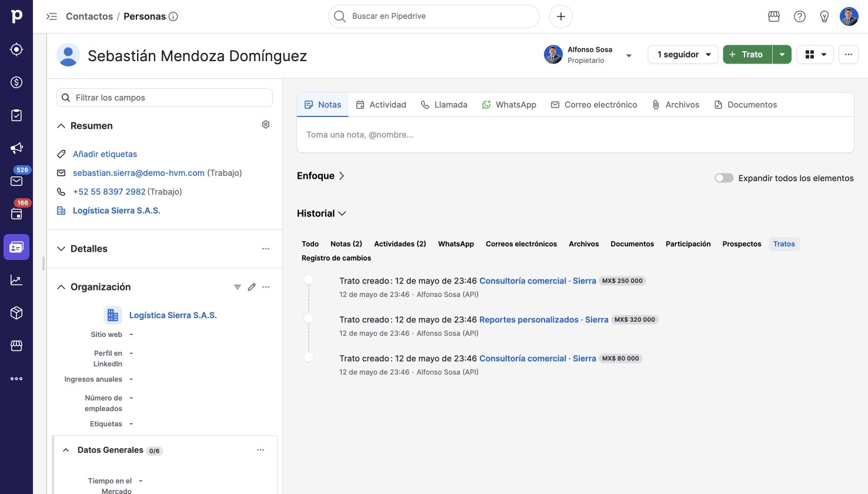The width and height of the screenshot is (868, 494).
Task: Filter history by Todo
Action: tap(310, 244)
